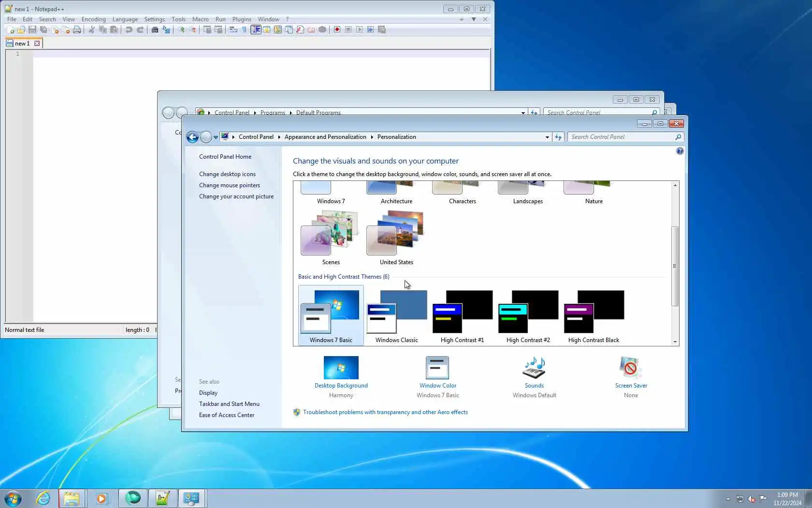The width and height of the screenshot is (812, 508).
Task: Open the Display link under See also
Action: [208, 393]
